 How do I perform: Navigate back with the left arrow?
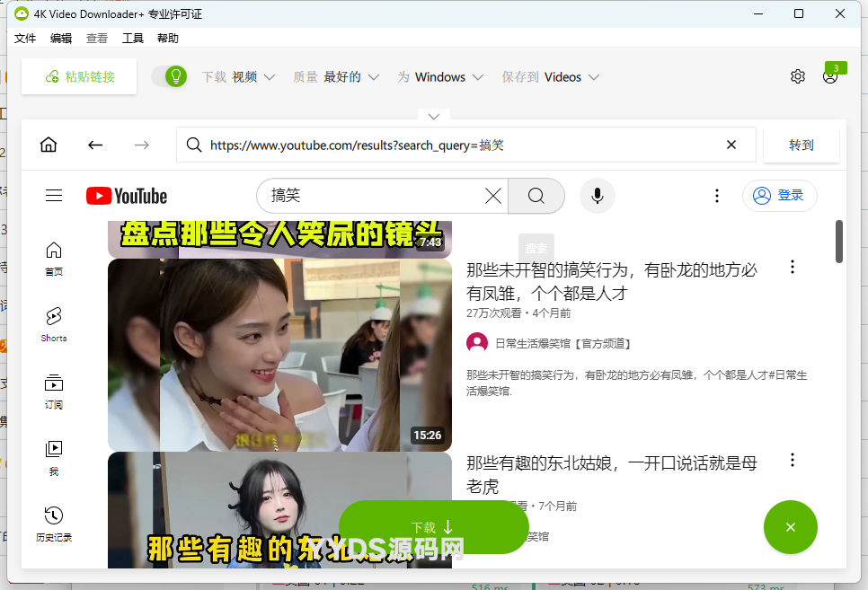coord(95,145)
